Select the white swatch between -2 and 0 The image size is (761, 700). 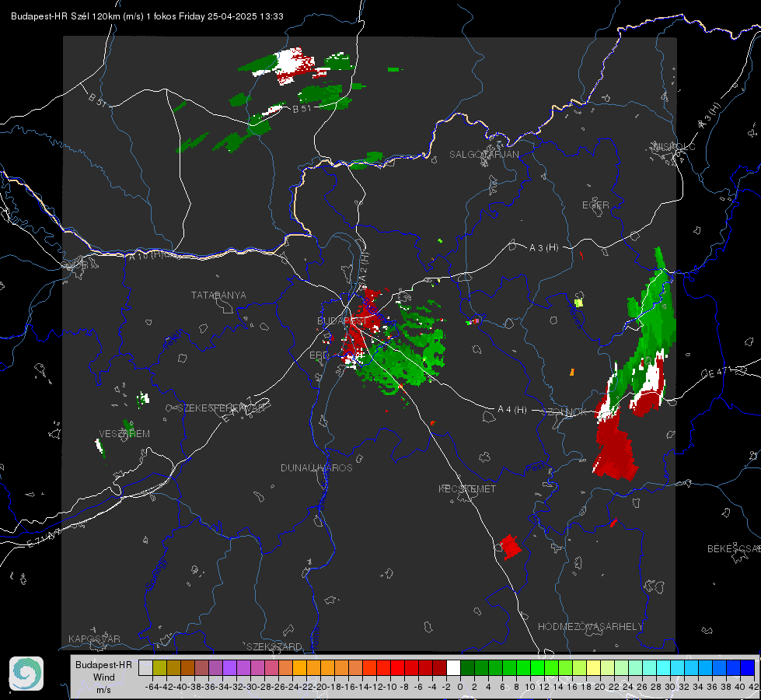point(453,668)
